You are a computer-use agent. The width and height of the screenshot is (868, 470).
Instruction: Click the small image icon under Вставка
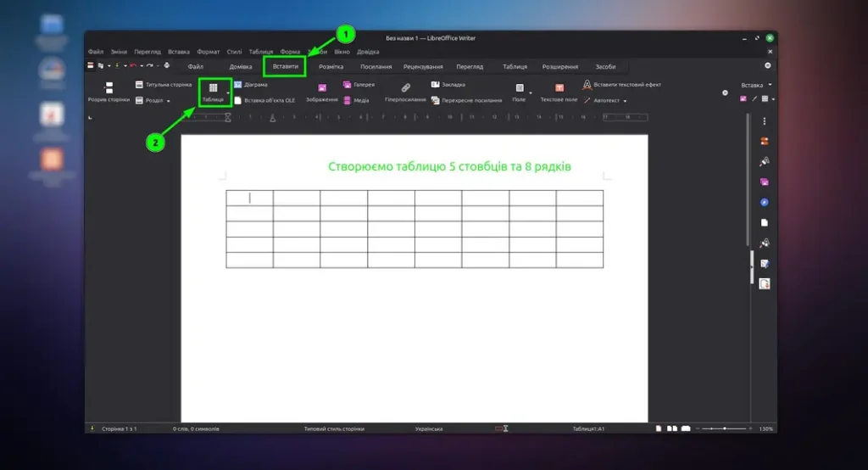[743, 98]
